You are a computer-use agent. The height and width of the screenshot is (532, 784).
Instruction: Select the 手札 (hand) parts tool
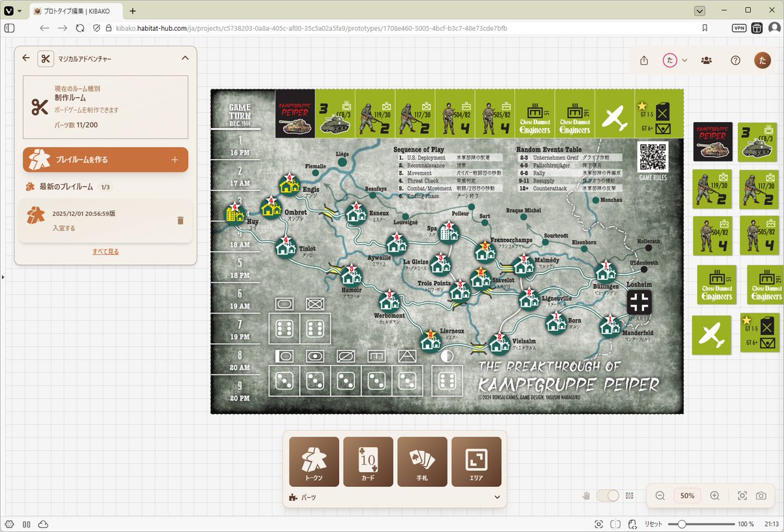point(421,462)
